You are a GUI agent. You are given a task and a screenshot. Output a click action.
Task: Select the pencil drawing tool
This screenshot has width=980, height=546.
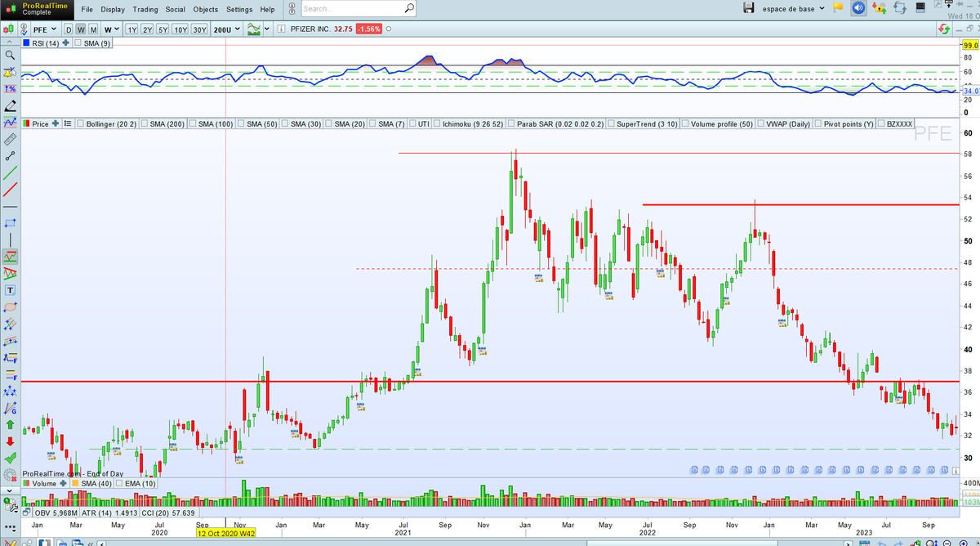tap(10, 106)
